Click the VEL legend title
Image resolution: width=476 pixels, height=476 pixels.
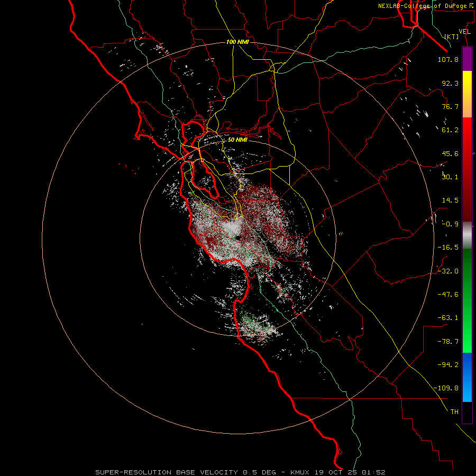point(464,32)
